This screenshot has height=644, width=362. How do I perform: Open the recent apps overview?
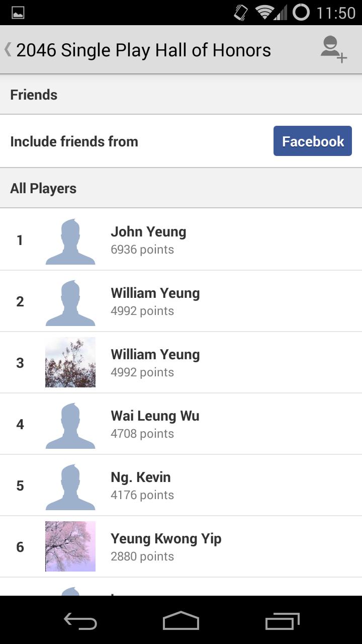coord(282,621)
